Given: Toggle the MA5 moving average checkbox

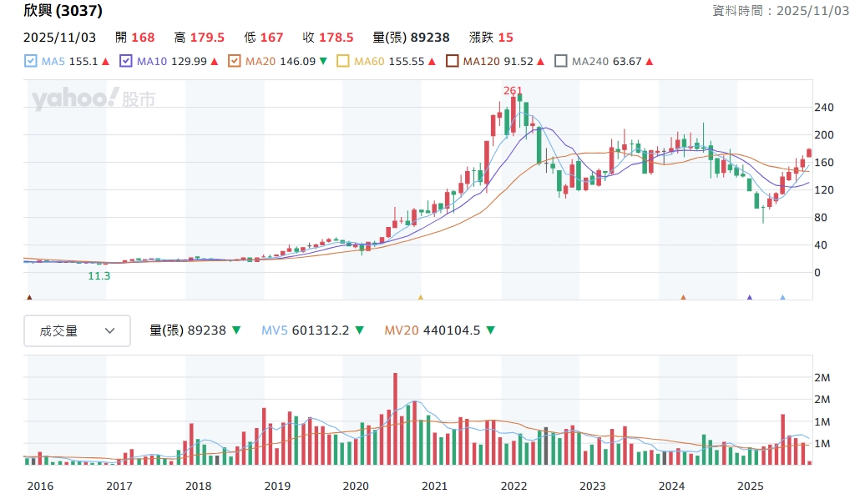Looking at the screenshot, I should 31,61.
